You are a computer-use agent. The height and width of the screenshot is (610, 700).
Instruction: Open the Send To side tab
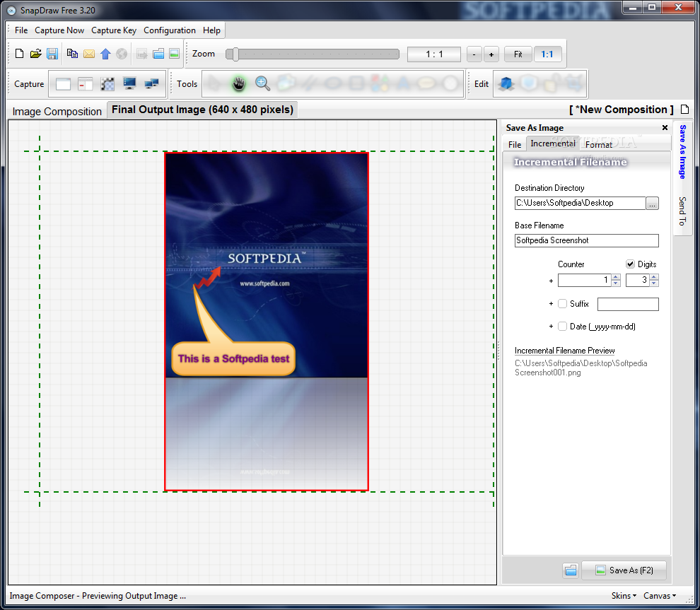click(x=682, y=211)
